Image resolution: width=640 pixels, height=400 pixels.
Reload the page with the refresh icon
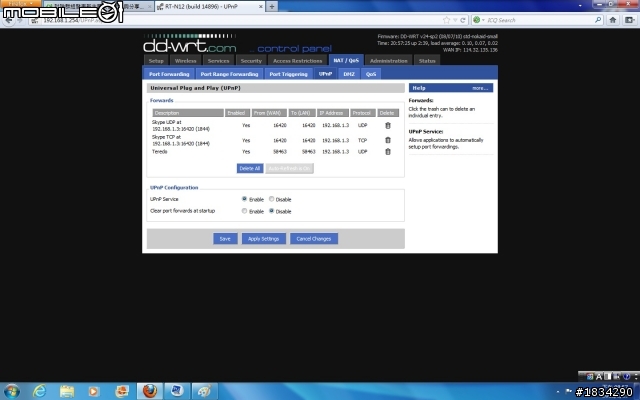[463, 20]
